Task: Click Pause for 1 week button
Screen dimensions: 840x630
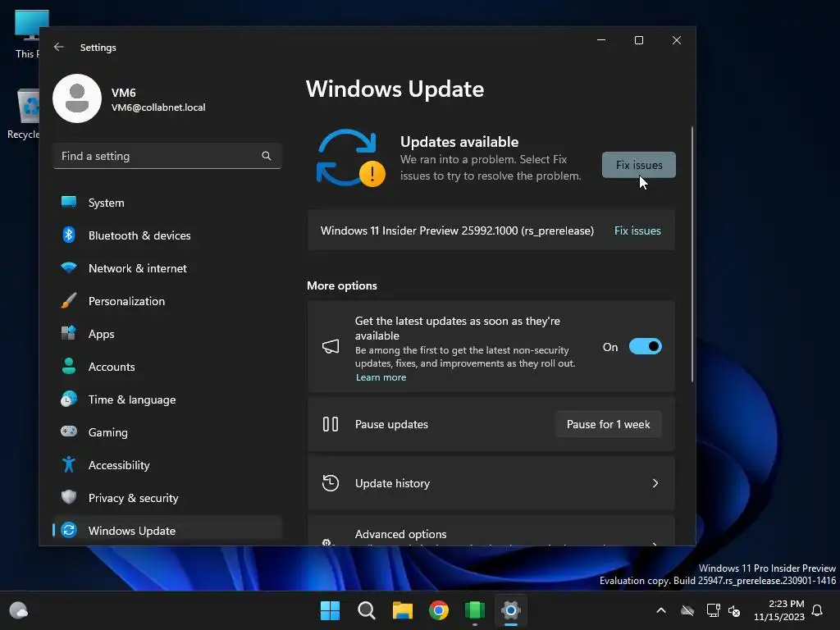Action: 608,424
